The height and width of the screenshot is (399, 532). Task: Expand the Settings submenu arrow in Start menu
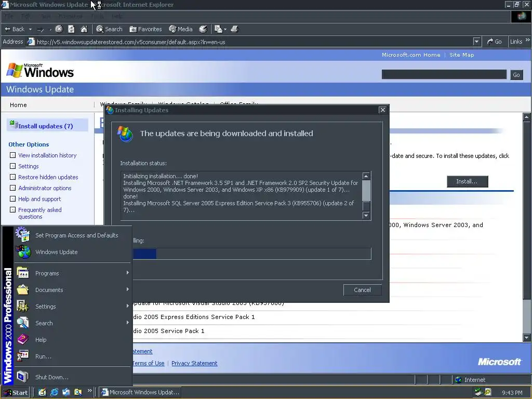(128, 306)
